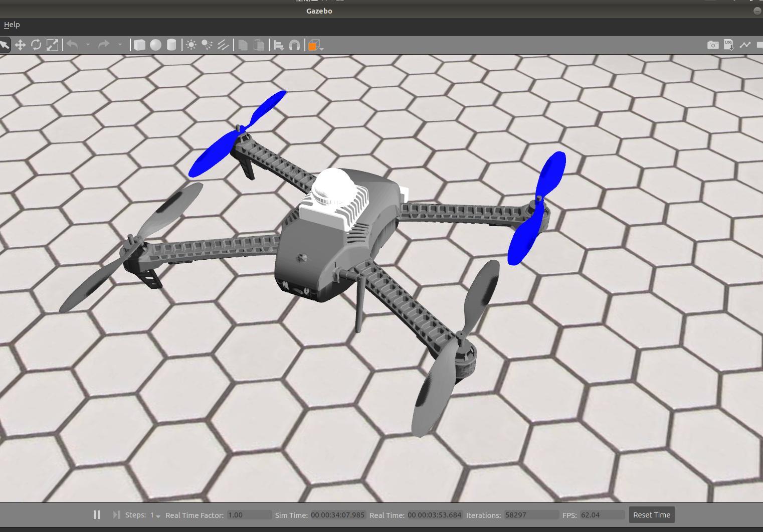Click the Real Time value field
This screenshot has width=763, height=532.
click(435, 515)
